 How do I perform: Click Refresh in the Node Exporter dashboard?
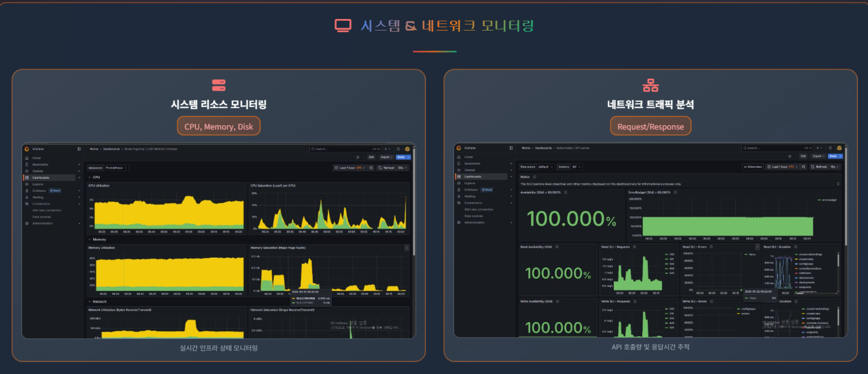pos(386,168)
